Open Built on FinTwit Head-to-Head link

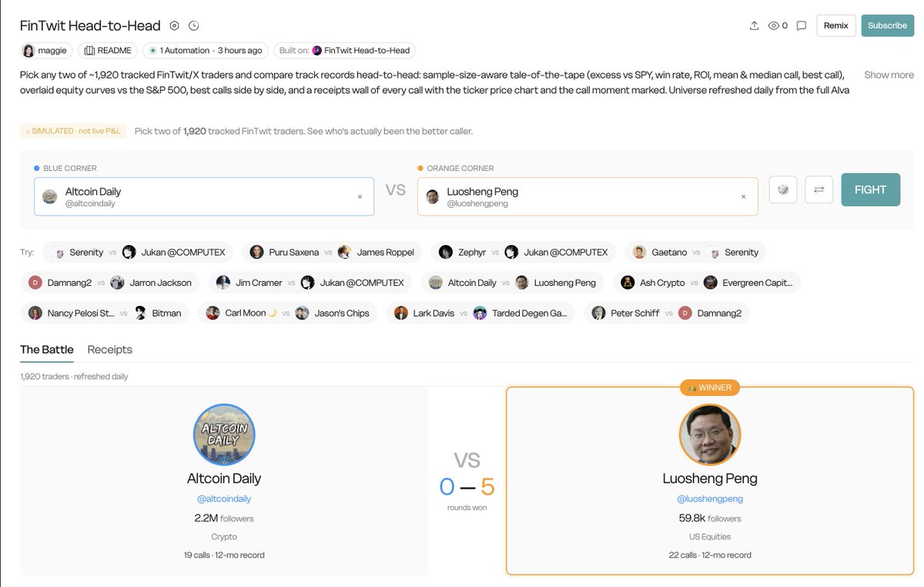pyautogui.click(x=344, y=50)
